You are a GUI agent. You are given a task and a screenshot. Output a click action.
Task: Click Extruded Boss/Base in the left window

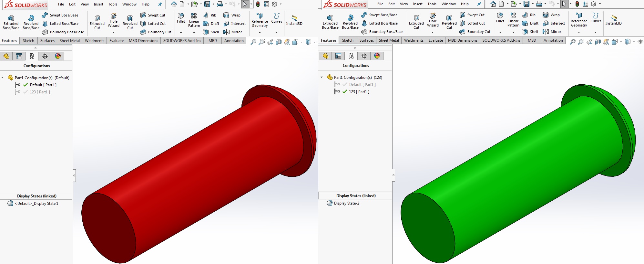point(11,22)
